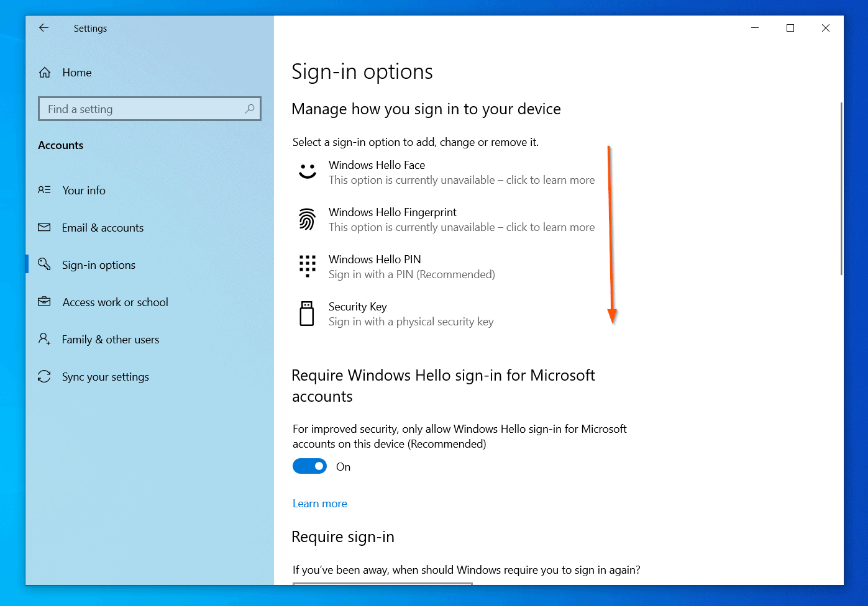Select Sign-in options in sidebar
This screenshot has height=606, width=868.
pos(99,265)
